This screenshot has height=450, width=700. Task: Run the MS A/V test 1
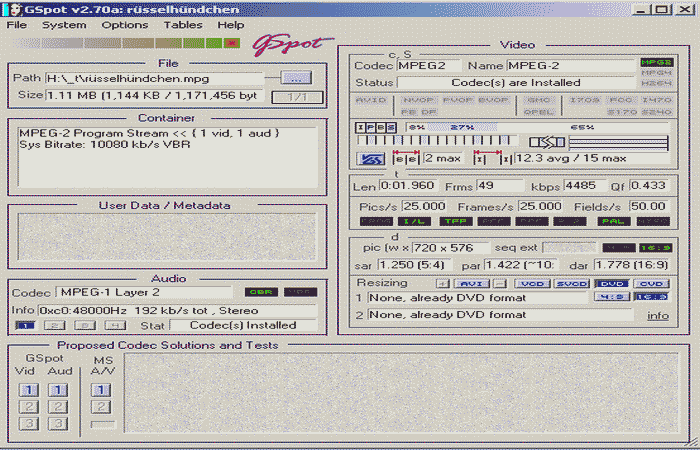click(103, 390)
